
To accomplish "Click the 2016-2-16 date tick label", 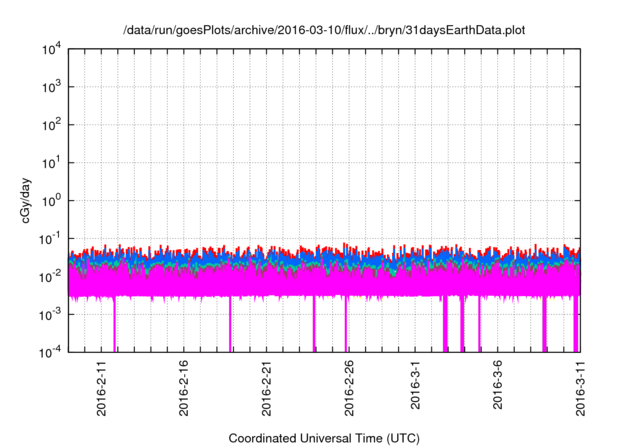I will pyautogui.click(x=184, y=388).
